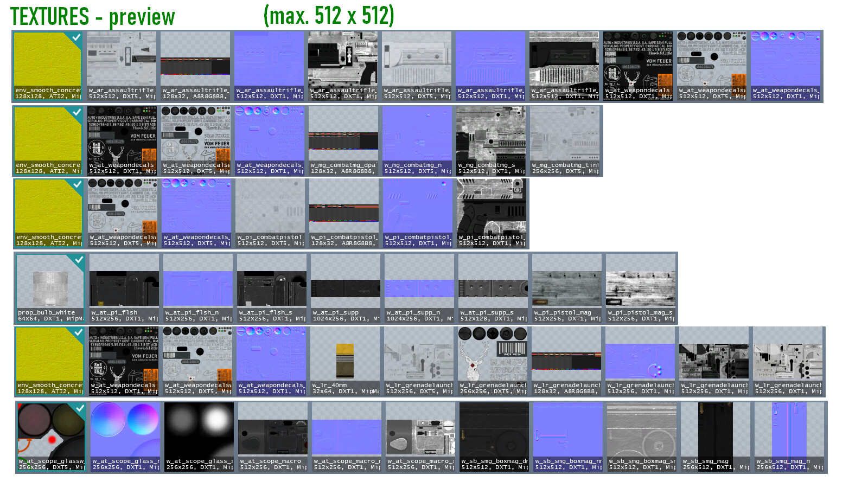Viewport: 868px width, 488px height.
Task: Open the w_at_scope_macro_s texture
Action: pyautogui.click(x=420, y=437)
